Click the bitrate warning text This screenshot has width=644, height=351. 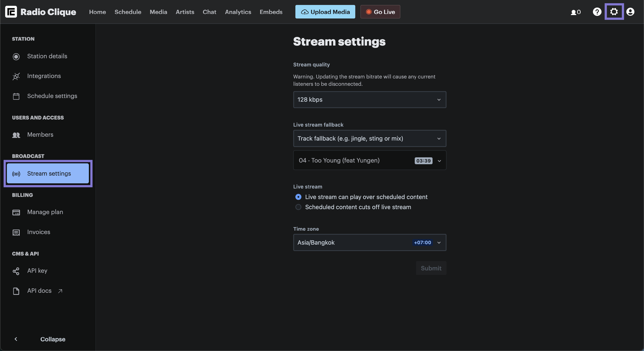pyautogui.click(x=364, y=80)
